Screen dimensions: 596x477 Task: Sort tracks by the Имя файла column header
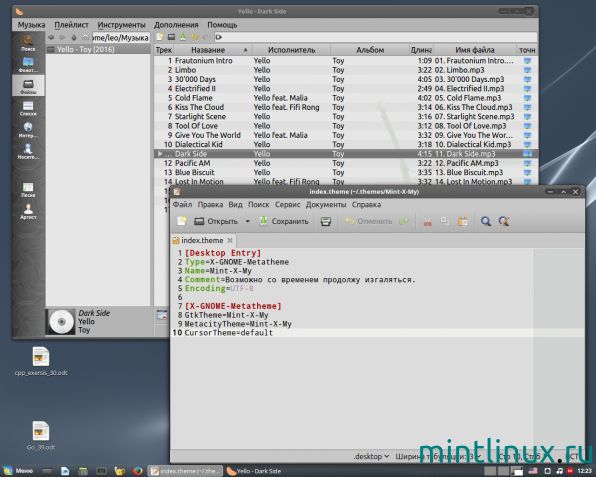tap(475, 50)
